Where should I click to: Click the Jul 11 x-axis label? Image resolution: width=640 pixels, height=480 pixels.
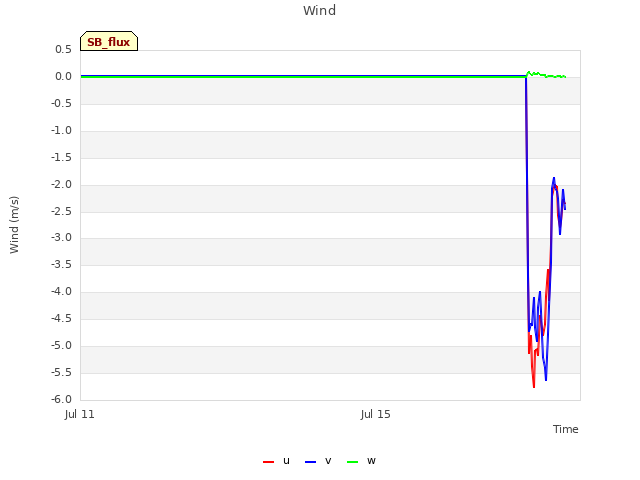point(80,414)
